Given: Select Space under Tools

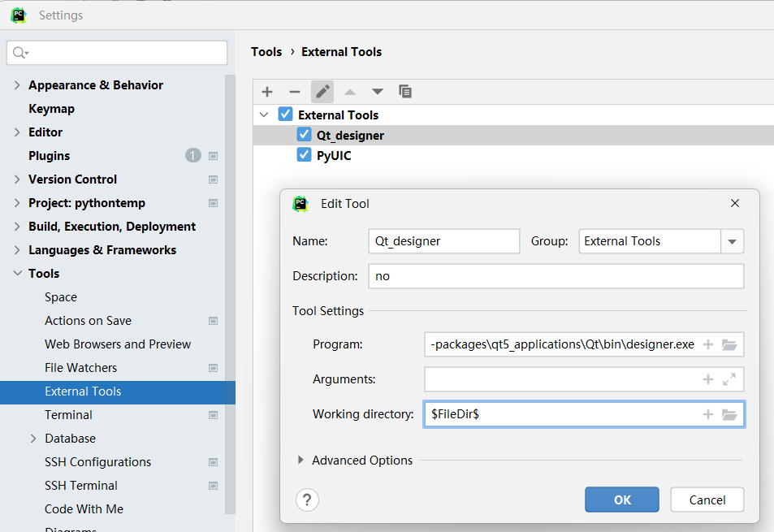Looking at the screenshot, I should point(61,297).
